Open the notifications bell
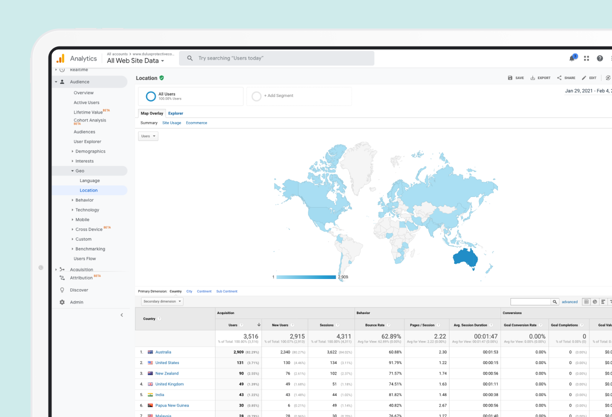Image resolution: width=612 pixels, height=417 pixels. coord(573,58)
